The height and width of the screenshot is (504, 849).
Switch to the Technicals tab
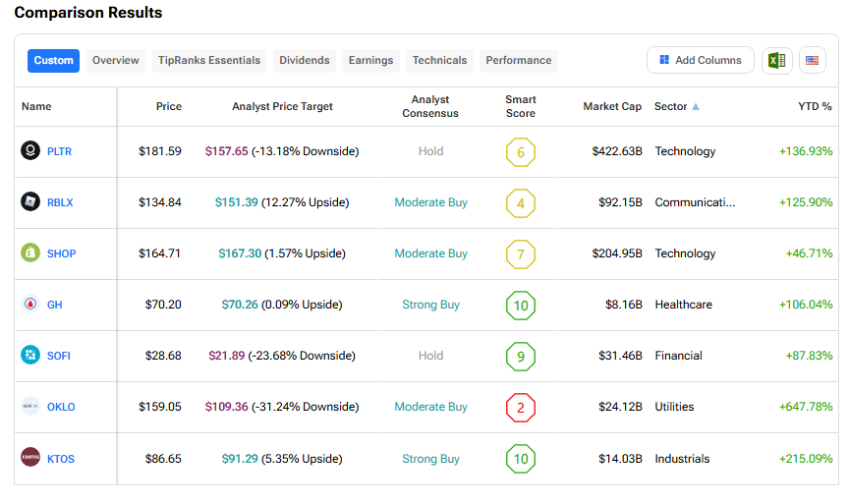pyautogui.click(x=439, y=60)
